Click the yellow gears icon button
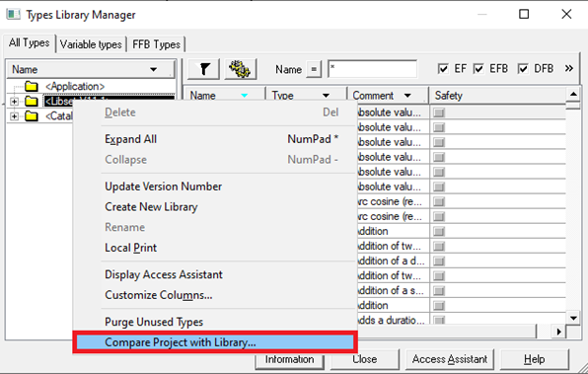Viewport: 588px width, 374px height. coord(240,69)
